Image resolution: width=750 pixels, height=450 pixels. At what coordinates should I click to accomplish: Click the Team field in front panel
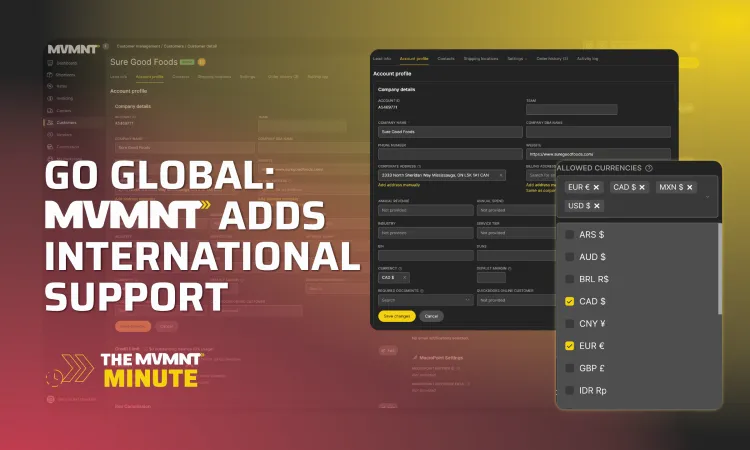[572, 110]
